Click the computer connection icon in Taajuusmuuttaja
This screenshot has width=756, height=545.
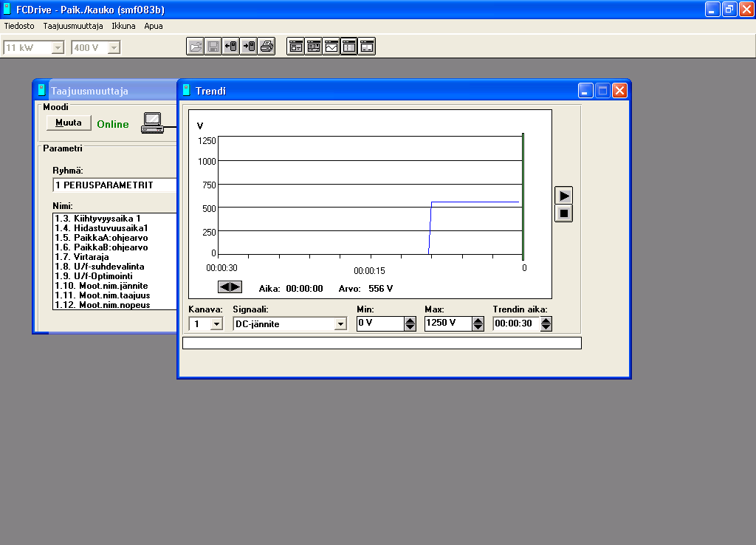[x=153, y=123]
